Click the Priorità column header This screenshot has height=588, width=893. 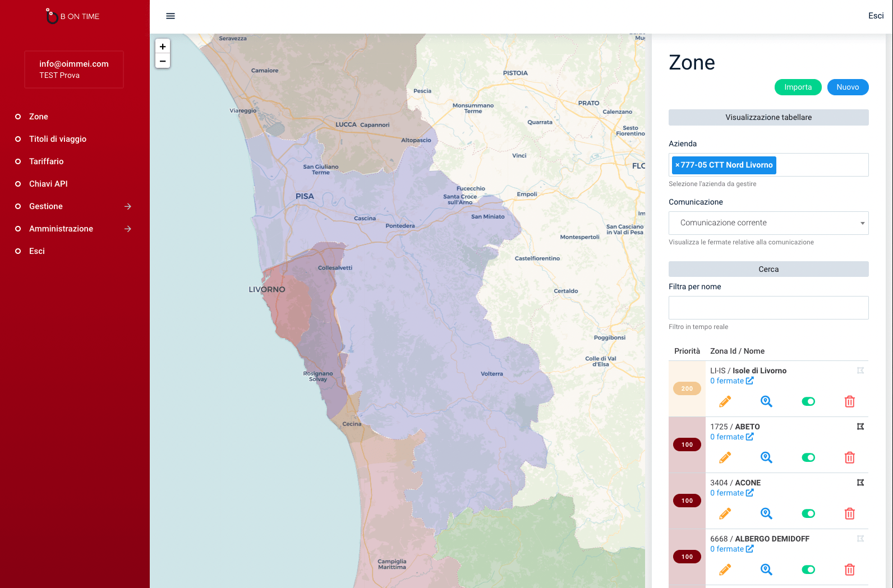pyautogui.click(x=687, y=351)
